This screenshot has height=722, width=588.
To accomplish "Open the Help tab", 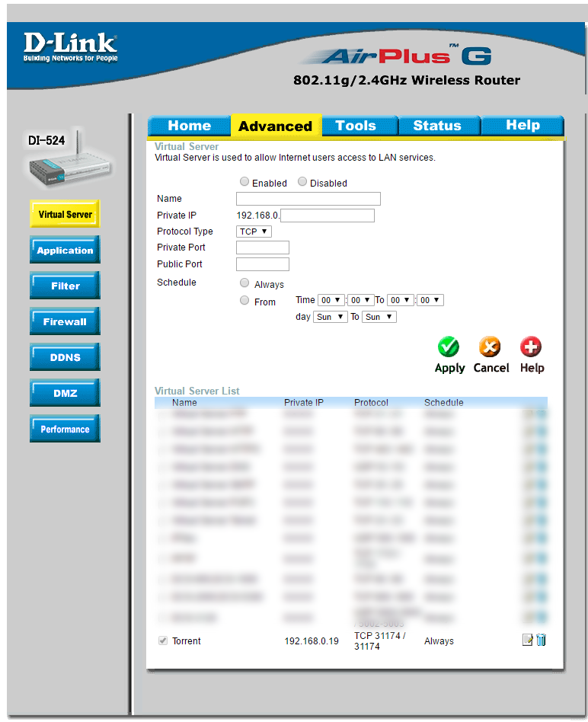I will (x=522, y=126).
